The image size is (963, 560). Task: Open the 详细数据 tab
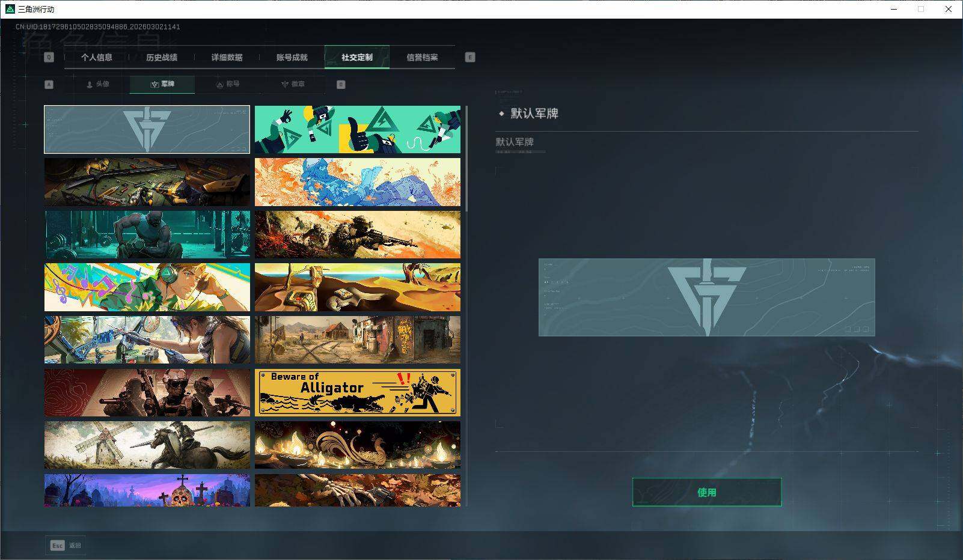[227, 58]
